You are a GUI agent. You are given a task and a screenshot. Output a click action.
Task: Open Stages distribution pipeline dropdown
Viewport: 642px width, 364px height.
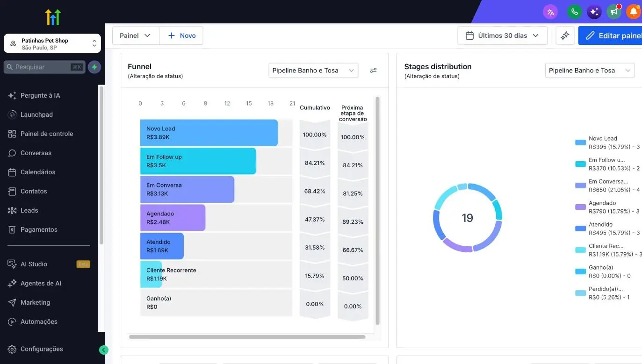590,71
